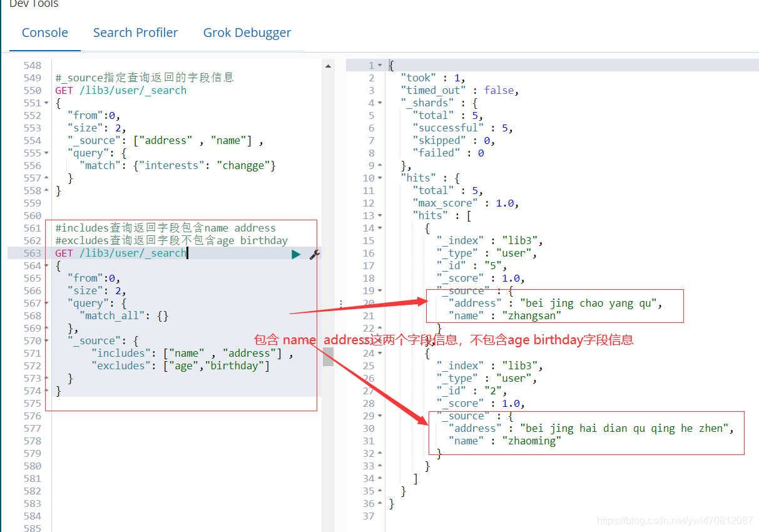Place cursor in selected GET request at line 563

(121, 253)
